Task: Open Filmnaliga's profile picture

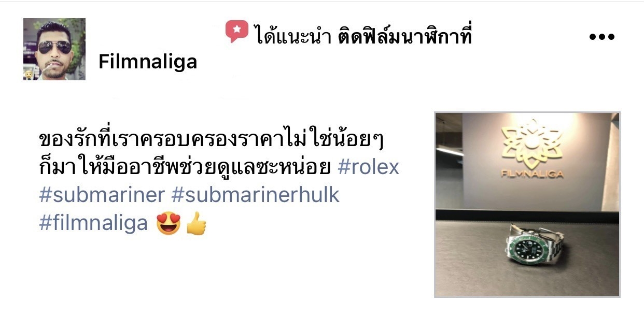Action: pos(54,49)
